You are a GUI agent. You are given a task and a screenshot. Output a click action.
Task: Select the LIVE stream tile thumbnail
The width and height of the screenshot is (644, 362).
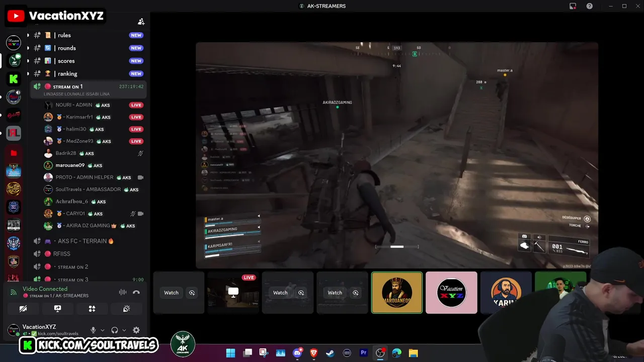233,293
